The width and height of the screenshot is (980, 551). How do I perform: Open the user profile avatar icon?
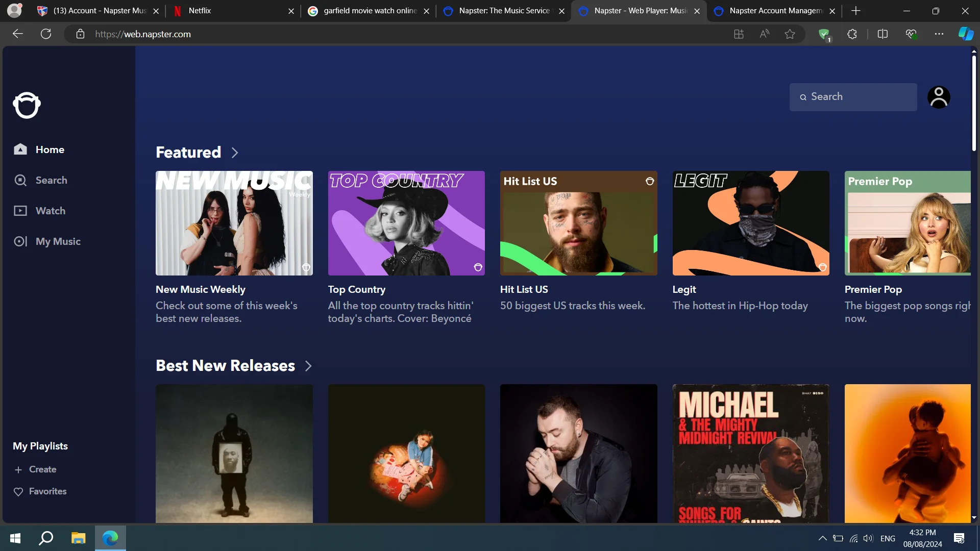click(x=939, y=97)
